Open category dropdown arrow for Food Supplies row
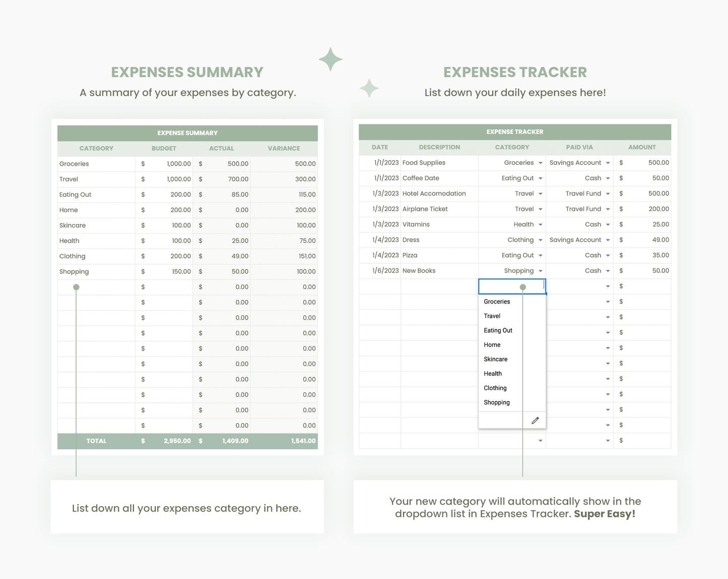Screen dimensions: 728x579 (x=540, y=163)
